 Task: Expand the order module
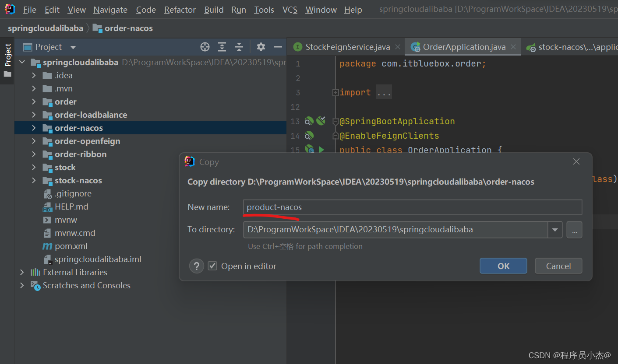click(34, 101)
